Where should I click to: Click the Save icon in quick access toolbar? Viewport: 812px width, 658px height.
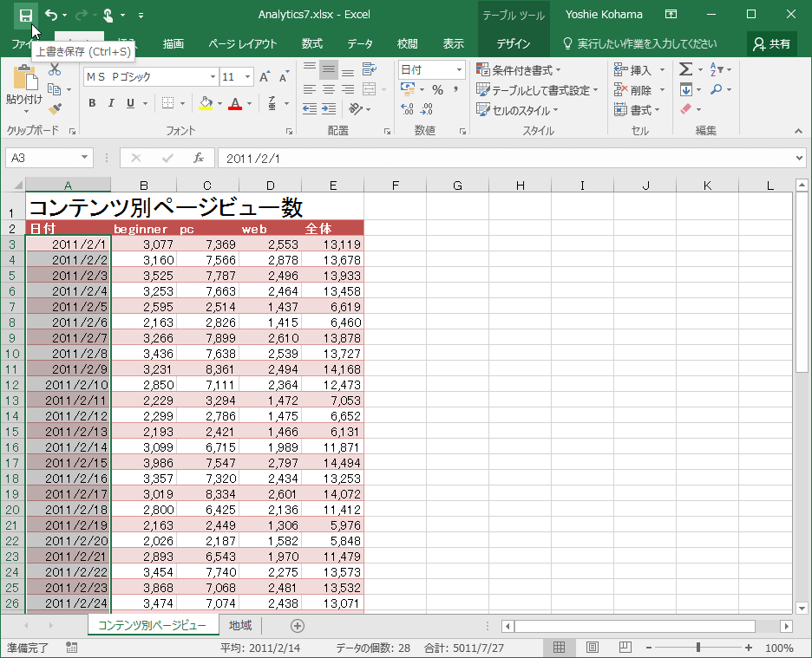pos(25,15)
